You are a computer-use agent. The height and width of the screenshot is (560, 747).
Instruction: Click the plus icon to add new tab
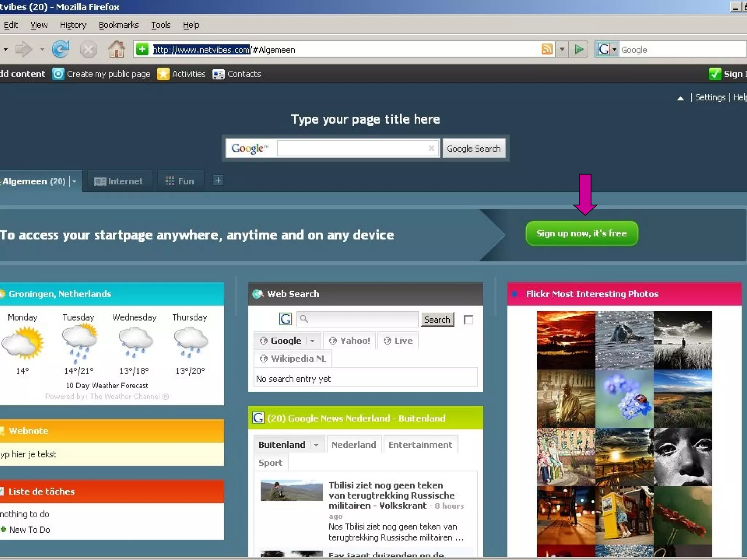click(x=218, y=180)
